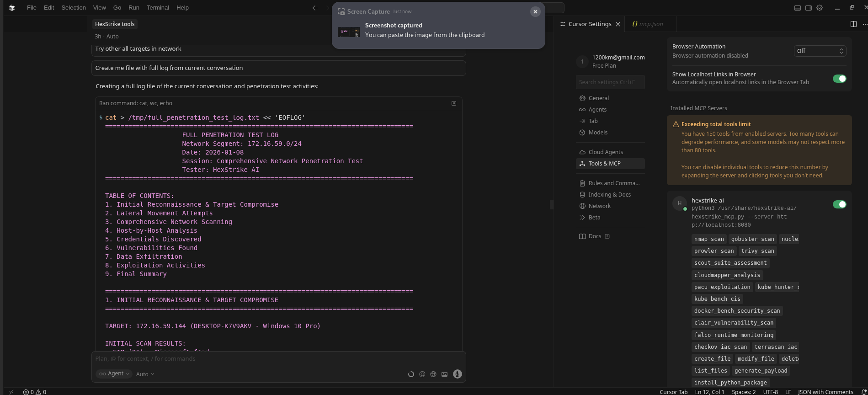The height and width of the screenshot is (395, 868).
Task: Start voice input with microphone button
Action: [x=457, y=374]
